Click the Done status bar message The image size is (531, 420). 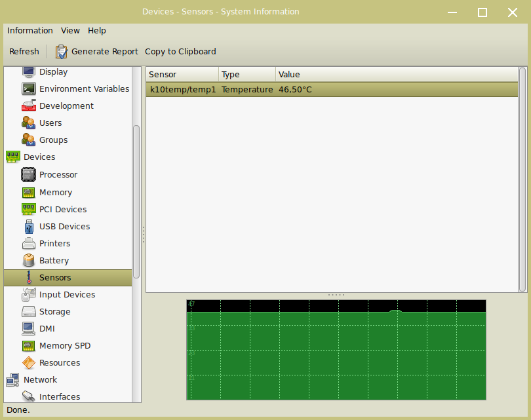pos(18,410)
